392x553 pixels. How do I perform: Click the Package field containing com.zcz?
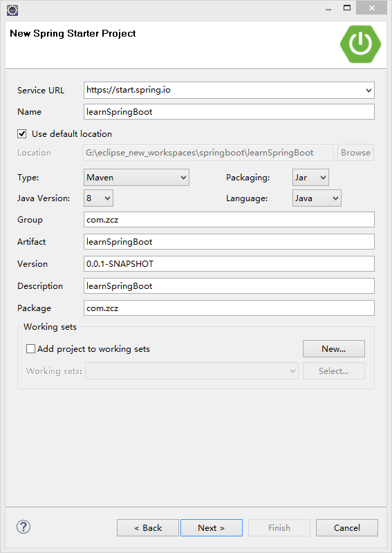229,308
